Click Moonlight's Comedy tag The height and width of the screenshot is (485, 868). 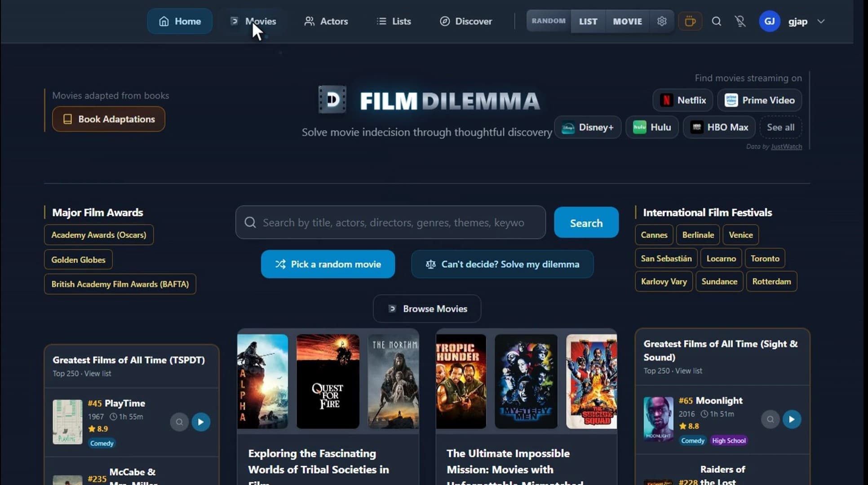pyautogui.click(x=692, y=441)
